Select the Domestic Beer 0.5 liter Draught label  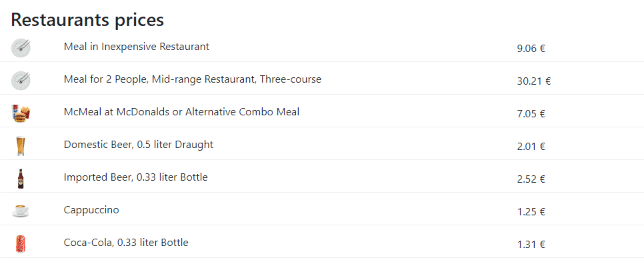139,145
